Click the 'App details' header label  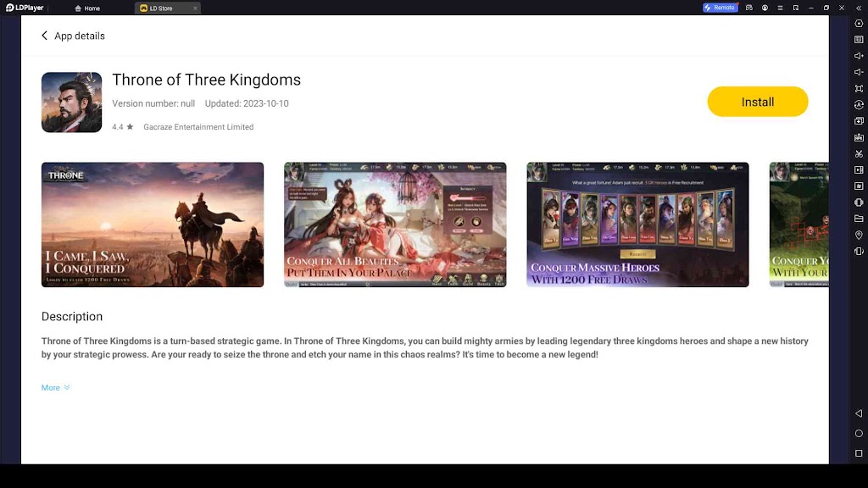(79, 36)
